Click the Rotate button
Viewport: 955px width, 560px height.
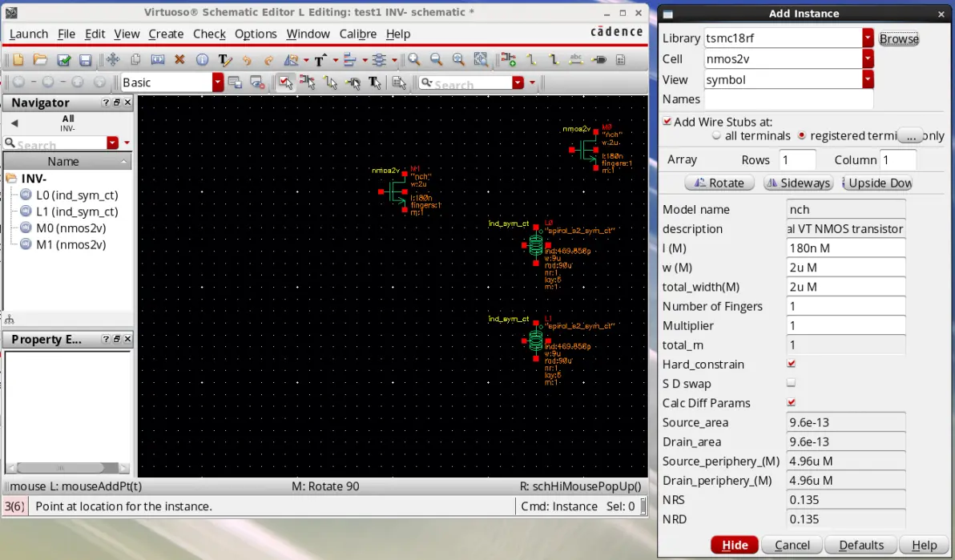[x=719, y=183]
